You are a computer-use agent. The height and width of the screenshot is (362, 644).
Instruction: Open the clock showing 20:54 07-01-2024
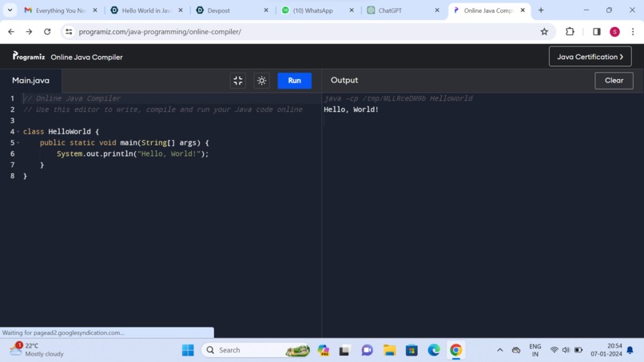[606, 350]
